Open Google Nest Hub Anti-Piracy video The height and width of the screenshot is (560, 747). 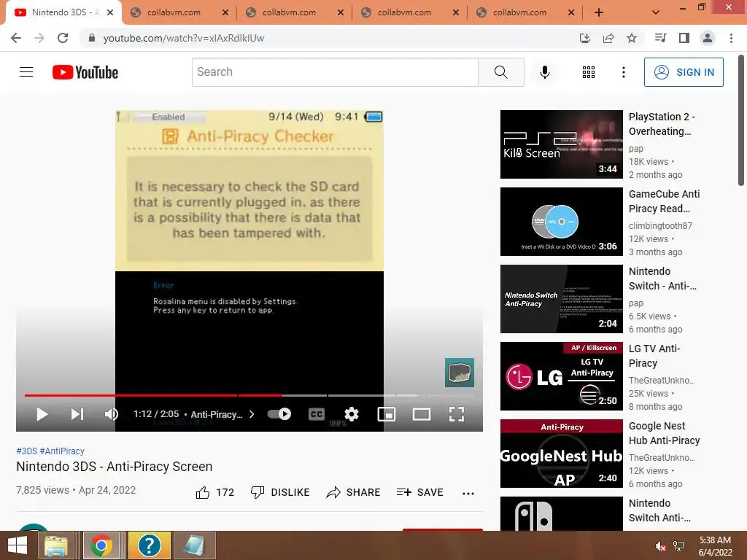click(x=561, y=454)
